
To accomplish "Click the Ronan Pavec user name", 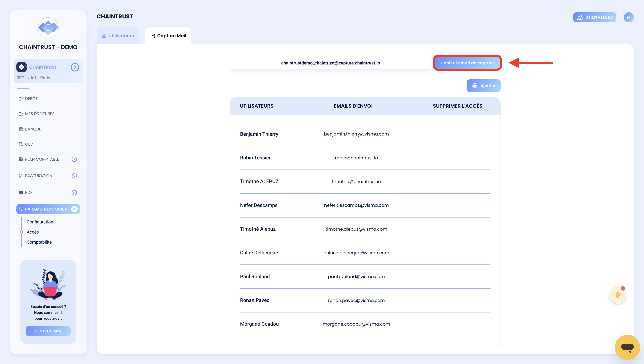I will pyautogui.click(x=255, y=300).
